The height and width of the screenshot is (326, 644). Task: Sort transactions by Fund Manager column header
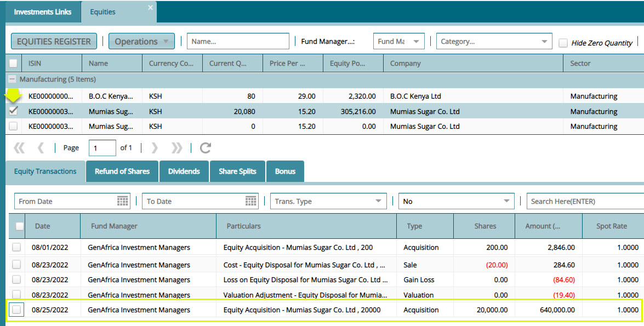pyautogui.click(x=149, y=226)
